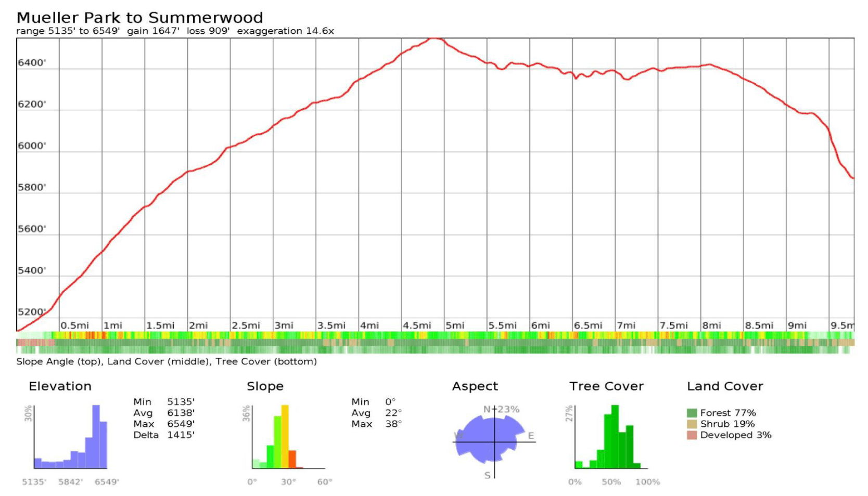Click the 30° slope histogram axis label

click(288, 482)
